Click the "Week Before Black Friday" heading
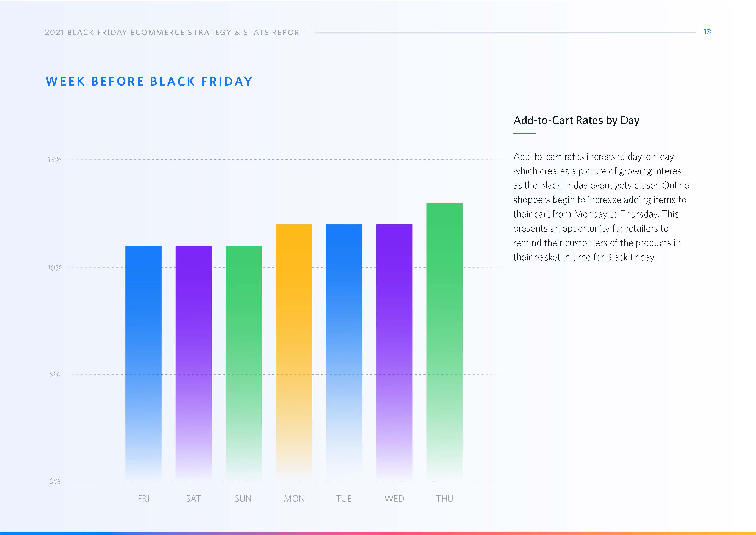Screen dimensions: 756x535 [149, 81]
